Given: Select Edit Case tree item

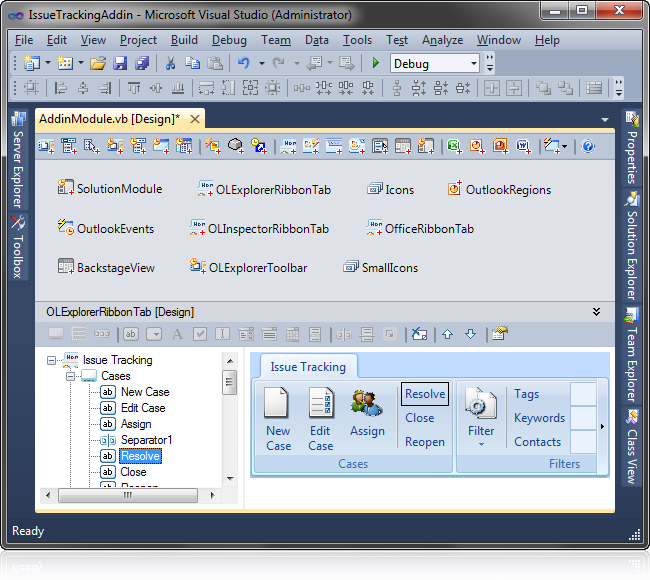Looking at the screenshot, I should pyautogui.click(x=143, y=408).
